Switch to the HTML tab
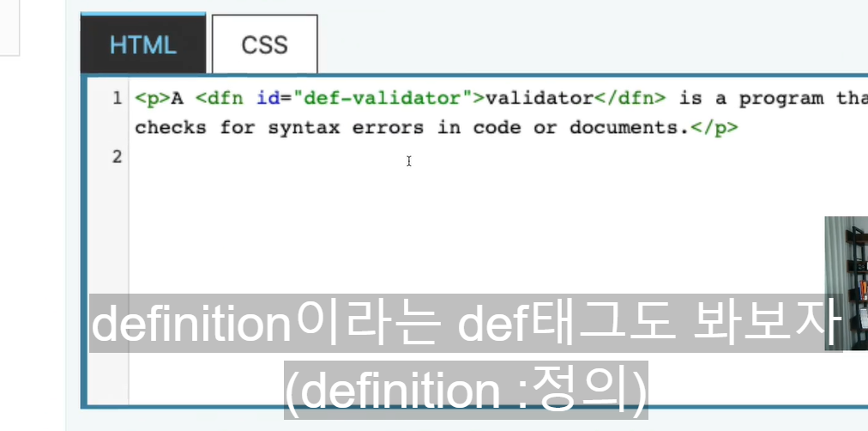Image resolution: width=868 pixels, height=431 pixels. click(143, 44)
